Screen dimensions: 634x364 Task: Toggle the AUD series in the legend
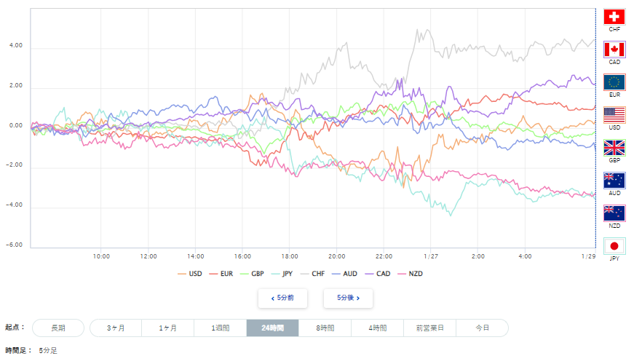click(344, 274)
